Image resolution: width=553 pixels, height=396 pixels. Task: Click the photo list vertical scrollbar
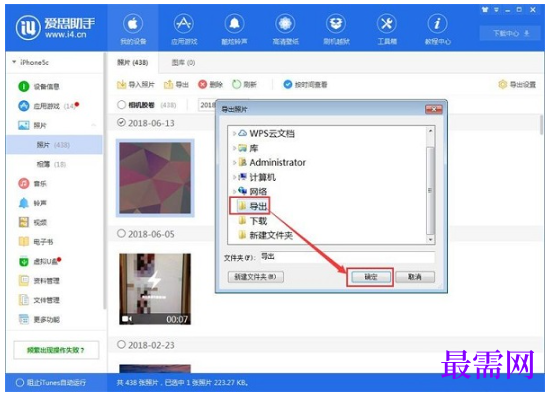point(541,125)
